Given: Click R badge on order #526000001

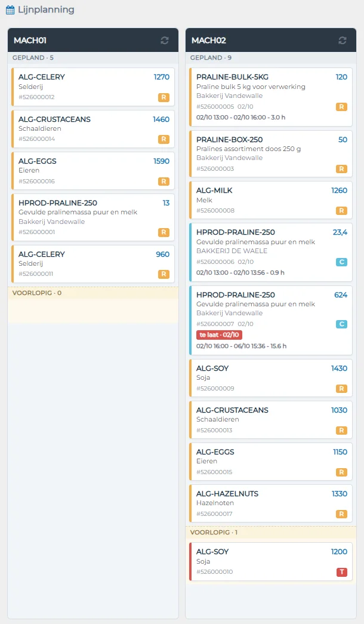Looking at the screenshot, I should click(164, 232).
